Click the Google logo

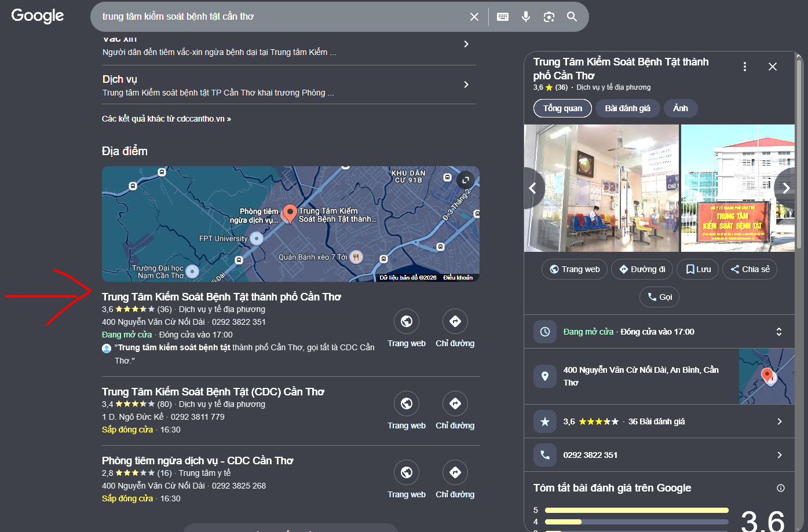pos(38,16)
